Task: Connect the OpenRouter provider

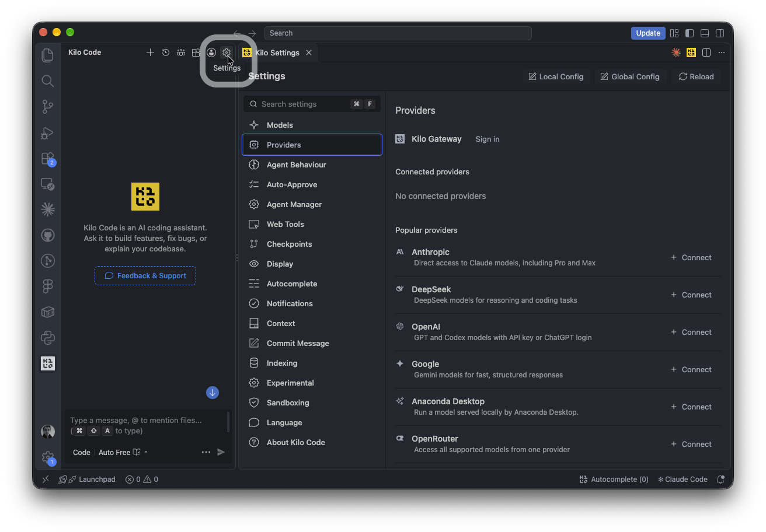Action: click(691, 444)
